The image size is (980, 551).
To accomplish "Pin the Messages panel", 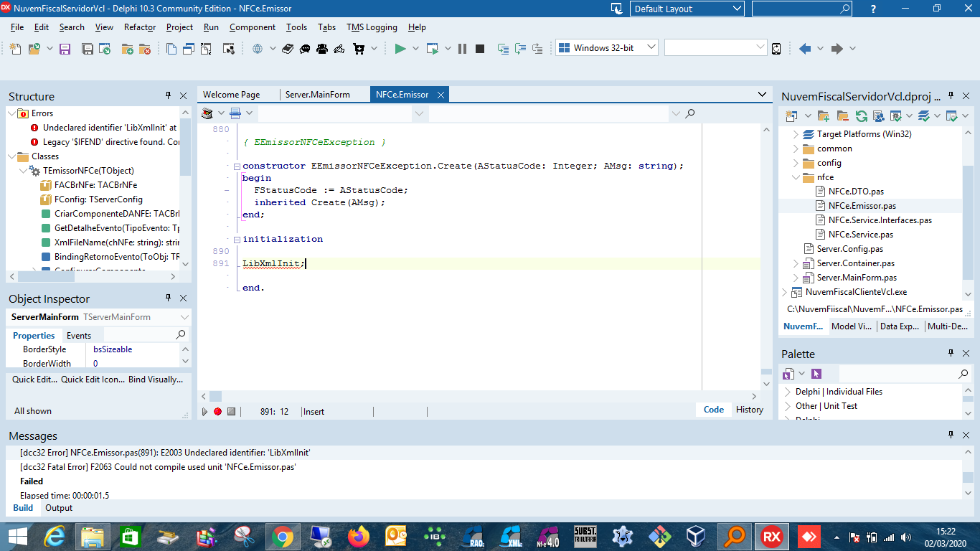I will point(951,435).
